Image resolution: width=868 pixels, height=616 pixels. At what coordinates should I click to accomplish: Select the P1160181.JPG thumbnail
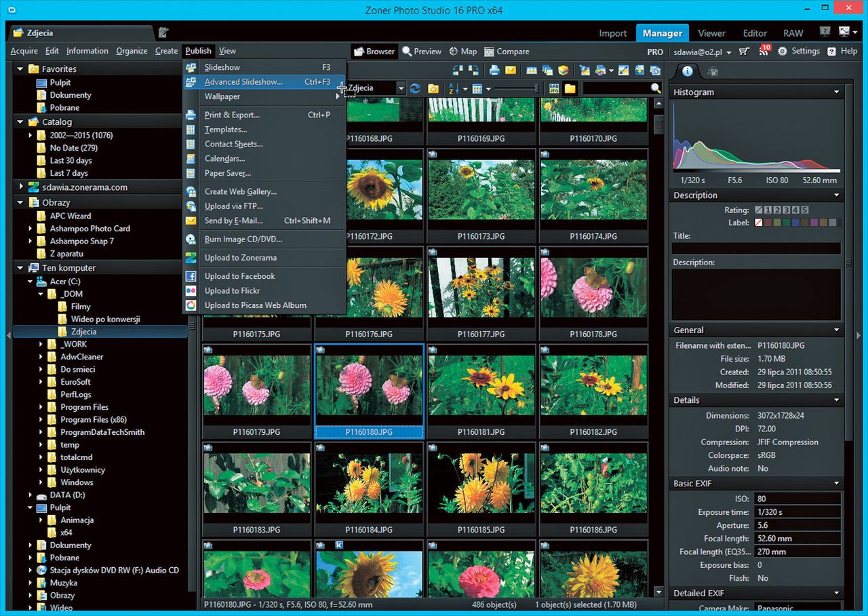click(481, 391)
